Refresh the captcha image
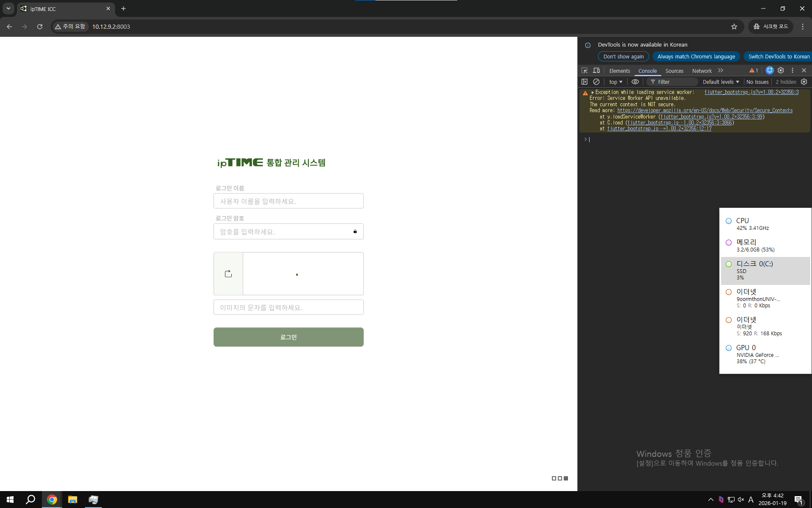Image resolution: width=812 pixels, height=508 pixels. point(228,274)
